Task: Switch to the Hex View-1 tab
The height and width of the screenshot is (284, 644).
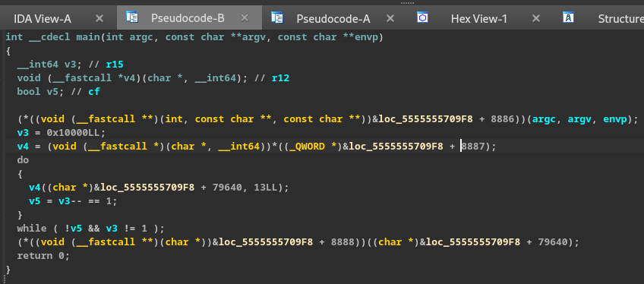Action: [x=479, y=18]
